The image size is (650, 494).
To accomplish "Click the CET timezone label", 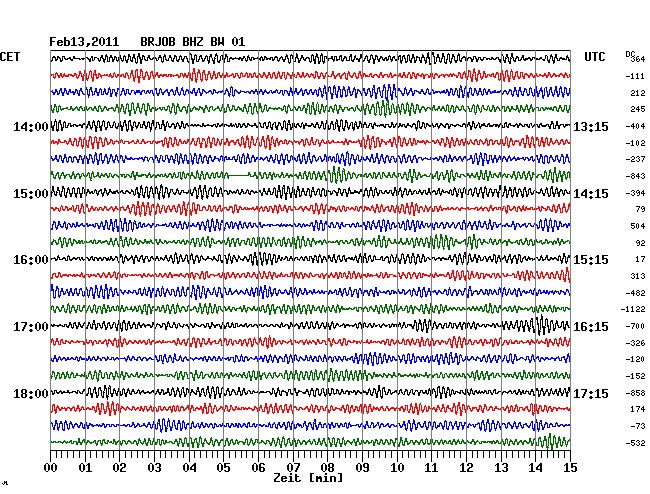I will click(x=10, y=56).
